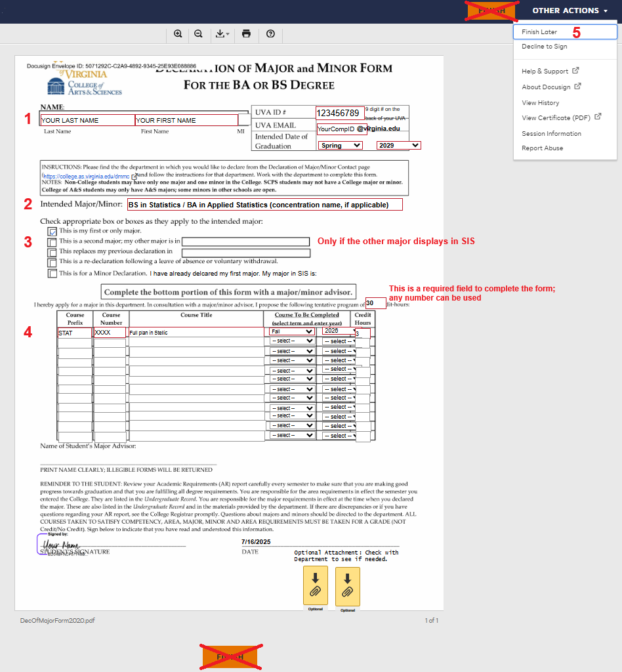Select Finish Later from the menu
Image resolution: width=622 pixels, height=672 pixels.
click(565, 31)
